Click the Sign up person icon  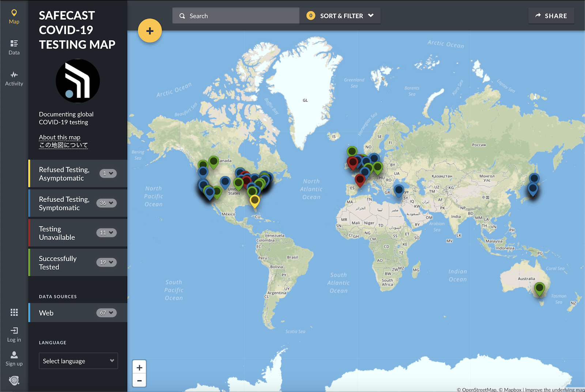click(x=14, y=355)
